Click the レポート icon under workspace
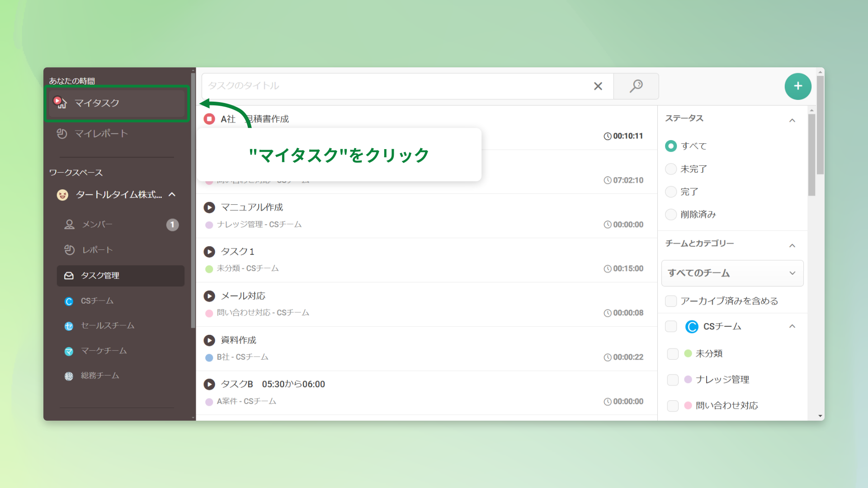The width and height of the screenshot is (868, 488). click(x=69, y=250)
